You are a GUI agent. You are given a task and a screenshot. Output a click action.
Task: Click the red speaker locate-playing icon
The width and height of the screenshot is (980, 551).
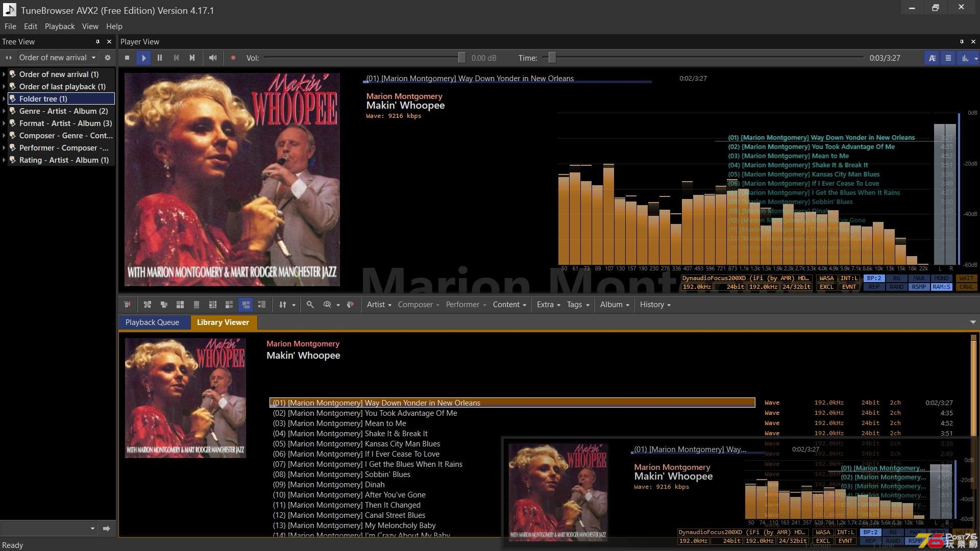pyautogui.click(x=350, y=305)
